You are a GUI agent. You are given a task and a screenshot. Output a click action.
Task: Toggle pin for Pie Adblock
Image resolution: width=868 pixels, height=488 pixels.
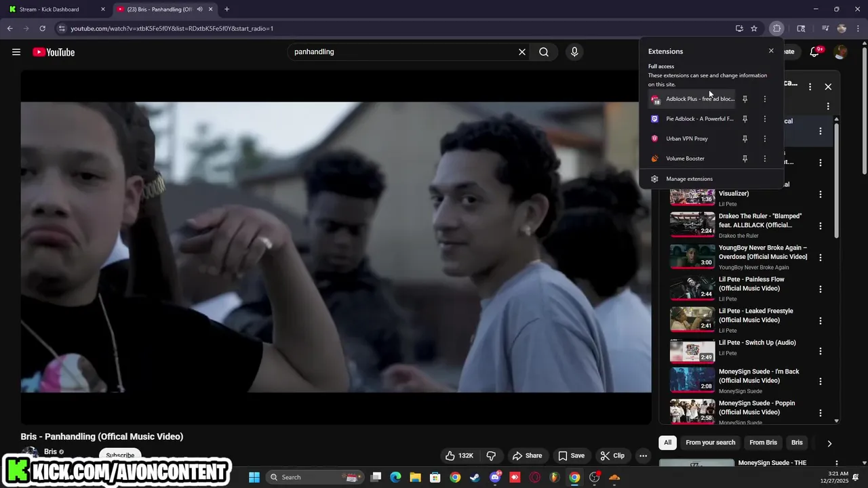point(745,119)
